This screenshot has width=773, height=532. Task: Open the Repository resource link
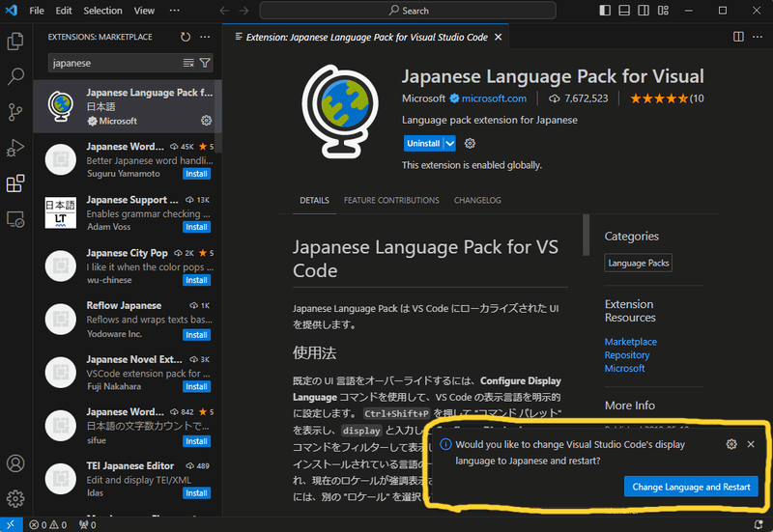pyautogui.click(x=626, y=354)
